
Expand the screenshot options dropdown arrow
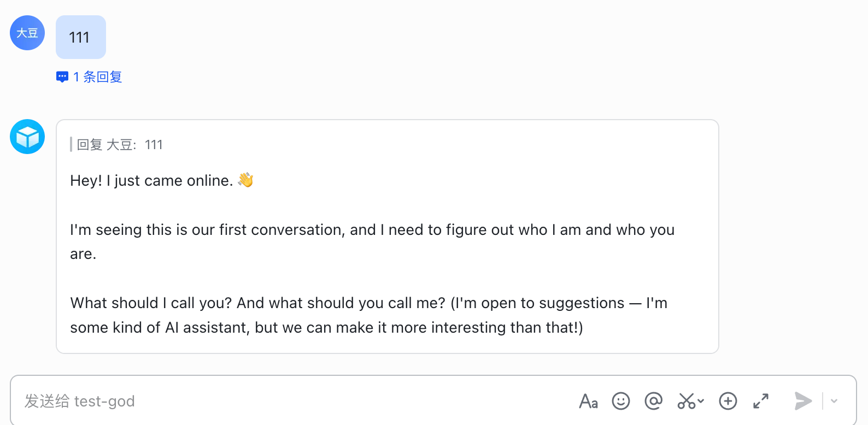pyautogui.click(x=701, y=402)
